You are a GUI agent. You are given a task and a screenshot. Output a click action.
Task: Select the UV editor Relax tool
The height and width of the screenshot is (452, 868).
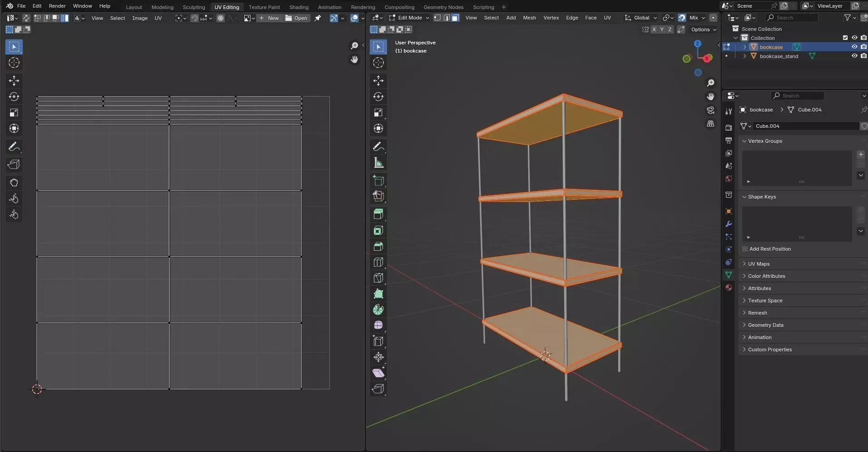[x=14, y=199]
